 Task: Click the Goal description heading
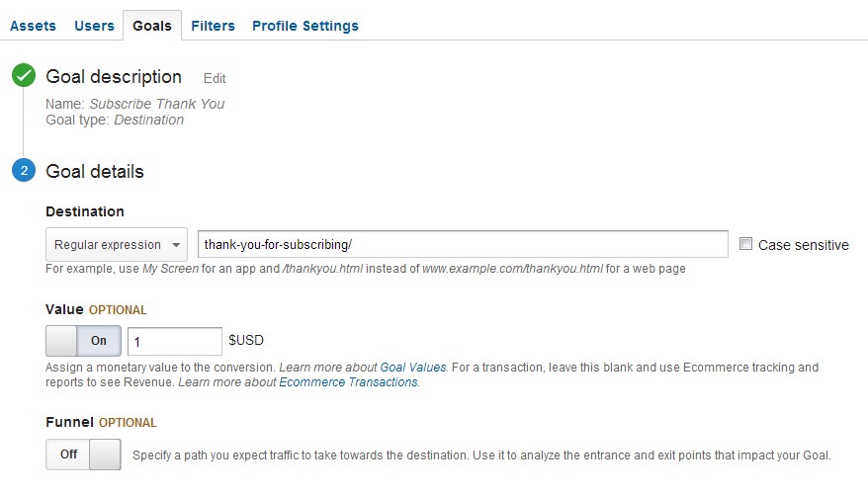pos(114,77)
